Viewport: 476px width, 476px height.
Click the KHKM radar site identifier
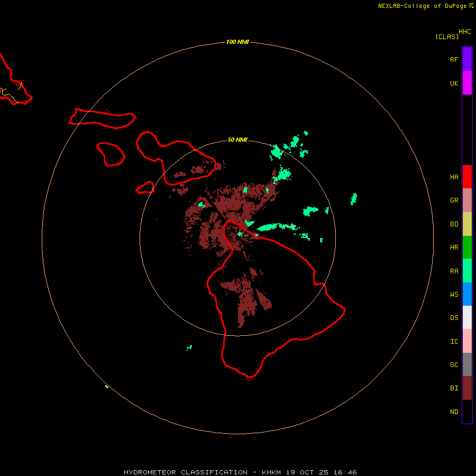point(271,472)
